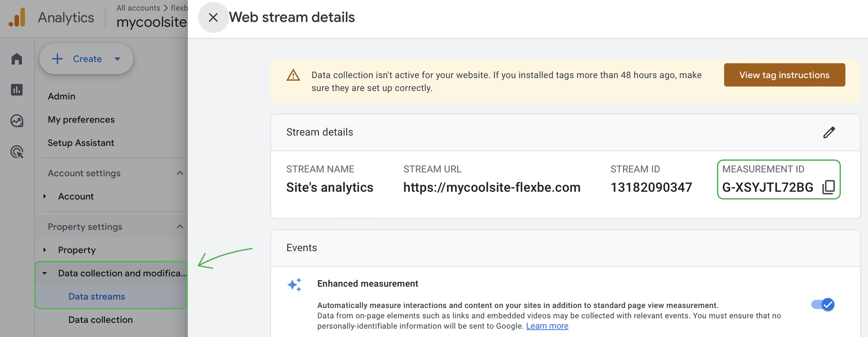868x337 pixels.
Task: Copy the Measurement ID to clipboard
Action: coord(829,187)
